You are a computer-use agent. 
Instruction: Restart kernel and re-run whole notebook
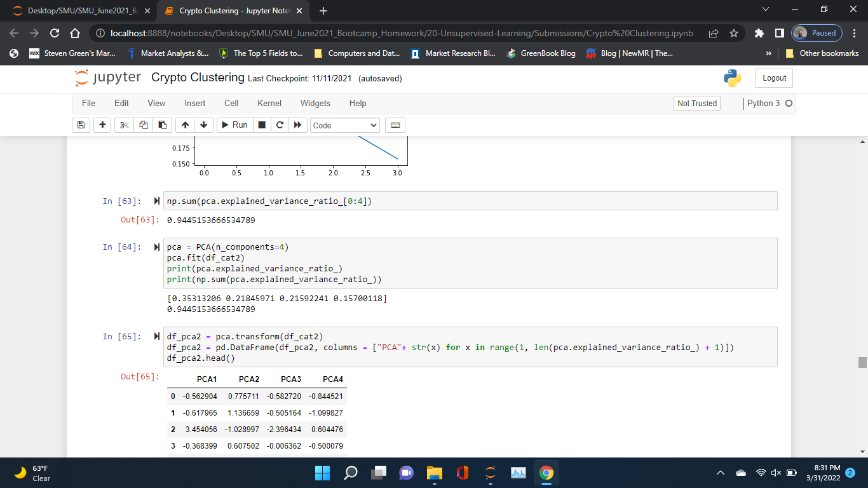pyautogui.click(x=297, y=125)
